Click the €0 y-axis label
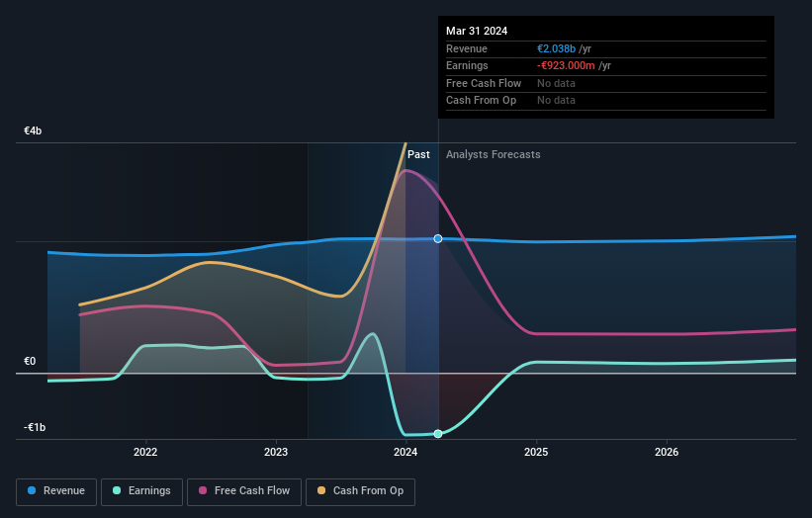 (30, 361)
